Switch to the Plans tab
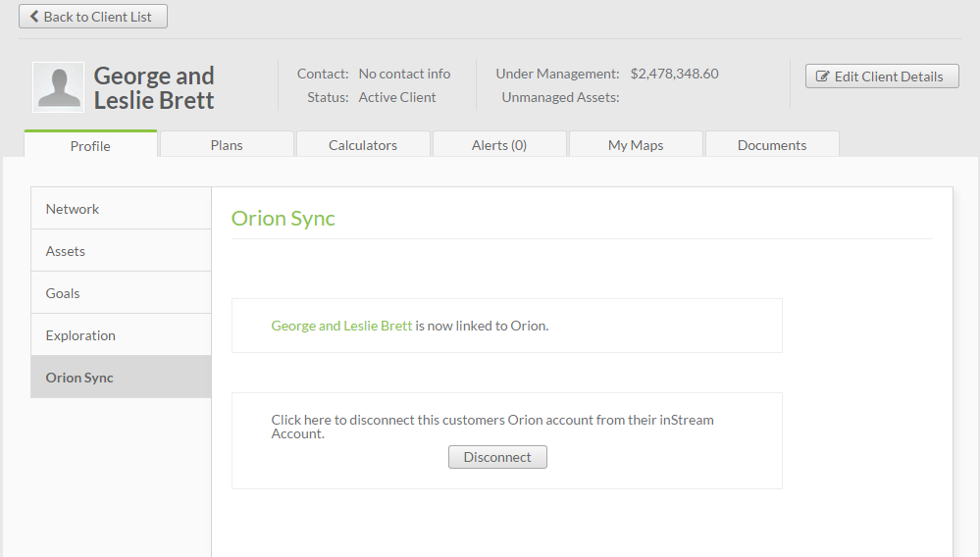 [x=227, y=145]
